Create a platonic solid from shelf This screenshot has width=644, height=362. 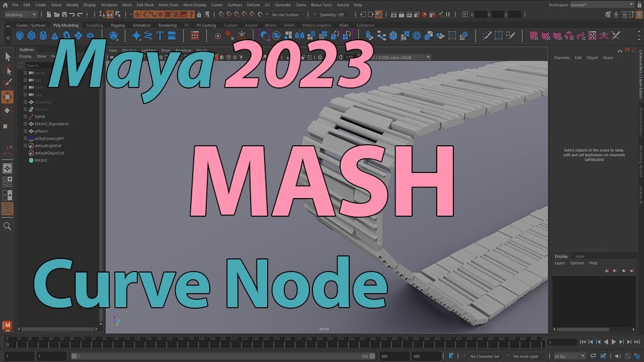114,36
